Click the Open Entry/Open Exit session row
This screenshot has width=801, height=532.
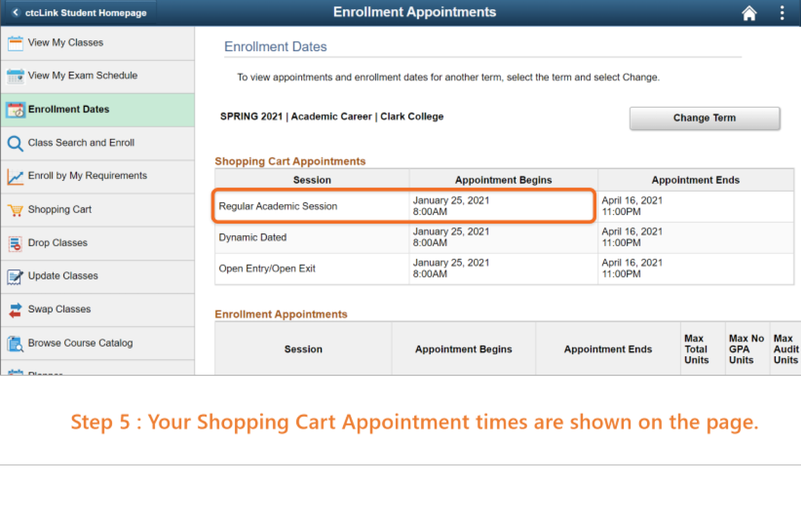pos(267,269)
